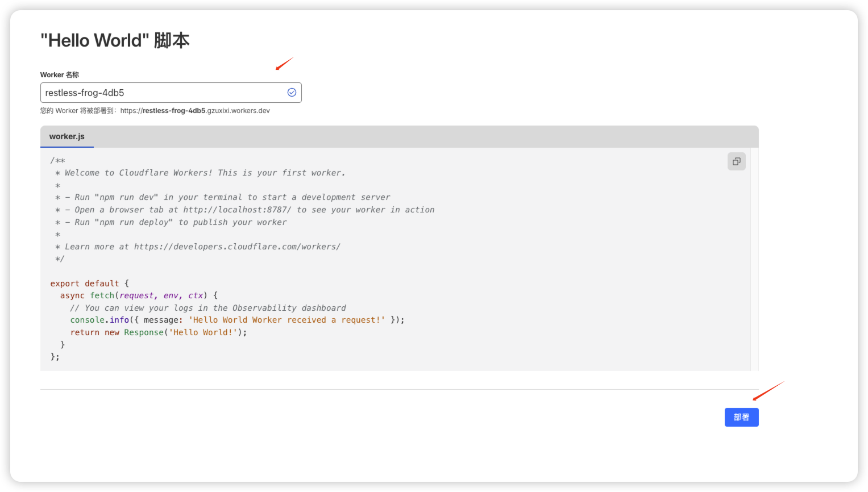Click the "Welcome to Cloudflare Workers!" comment

pos(205,173)
